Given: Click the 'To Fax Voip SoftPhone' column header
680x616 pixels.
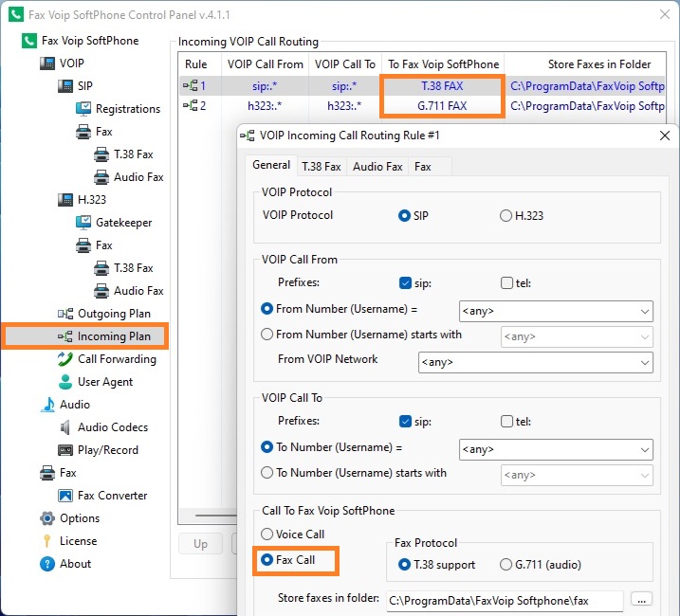Looking at the screenshot, I should click(443, 64).
